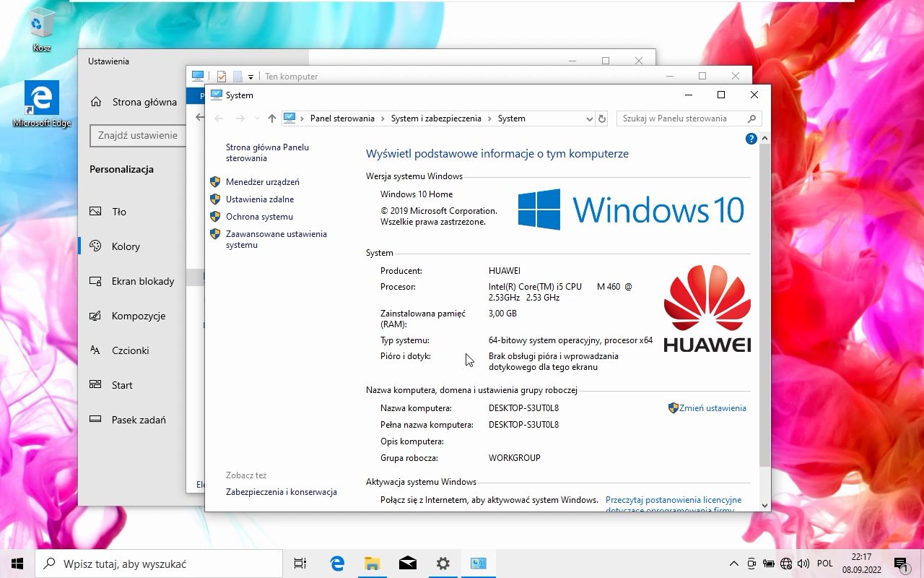Expand the chevron after System i zabezpieczenia
Image resolution: width=924 pixels, height=578 pixels.
490,118
